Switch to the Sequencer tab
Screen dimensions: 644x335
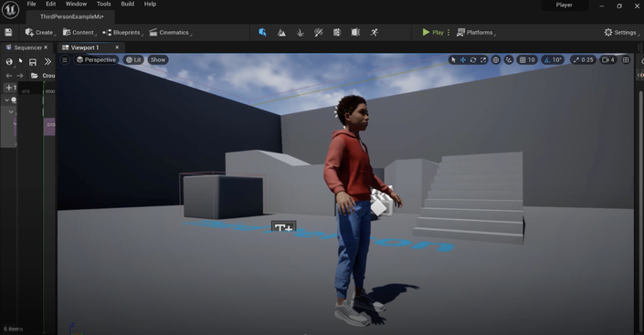point(27,47)
